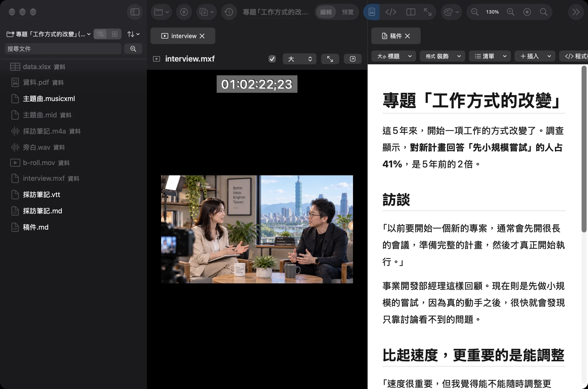588x389 pixels.
Task: Open the 格式 裝飾 formatting dropdown
Action: pos(442,56)
